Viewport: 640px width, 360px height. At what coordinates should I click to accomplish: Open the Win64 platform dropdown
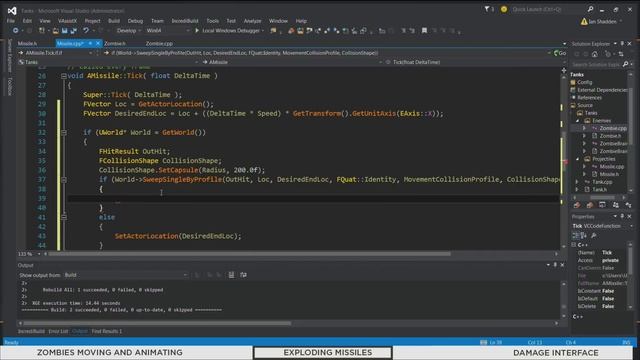[168, 31]
